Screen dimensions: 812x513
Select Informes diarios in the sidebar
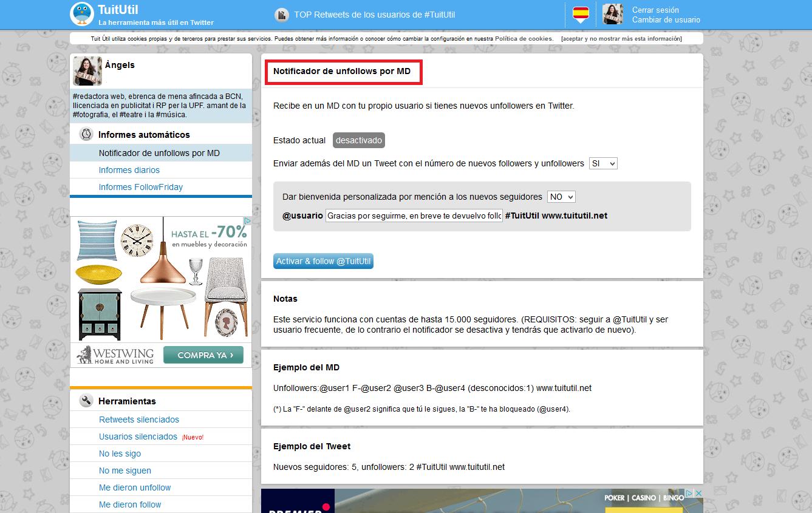[129, 170]
